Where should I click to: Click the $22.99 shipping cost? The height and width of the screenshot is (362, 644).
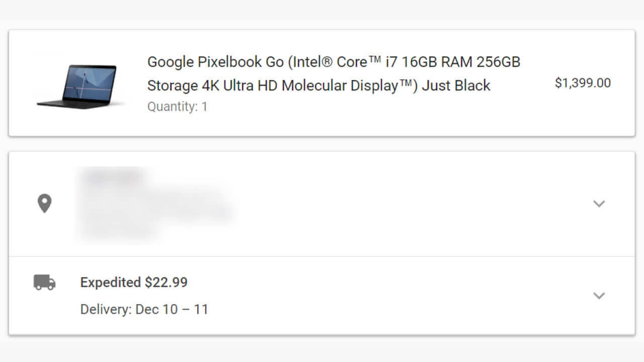pyautogui.click(x=166, y=282)
